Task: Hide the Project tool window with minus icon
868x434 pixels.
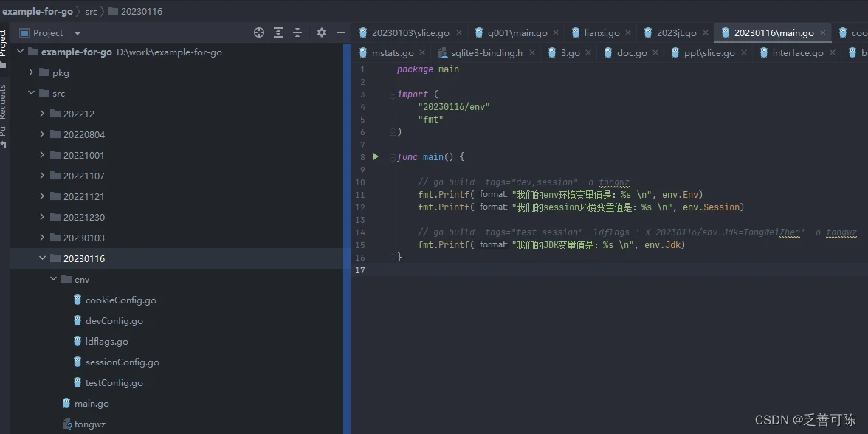Action: [341, 32]
